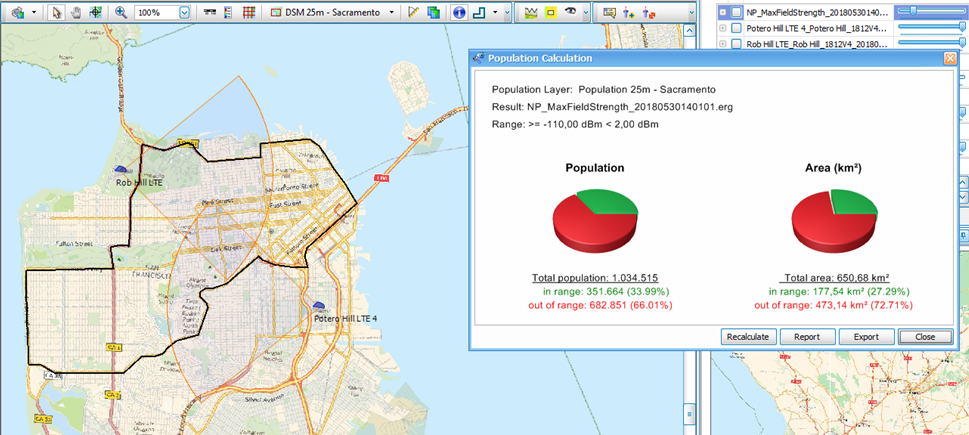The image size is (969, 435).
Task: Click the Population Calculation dialog title icon
Action: [x=478, y=58]
